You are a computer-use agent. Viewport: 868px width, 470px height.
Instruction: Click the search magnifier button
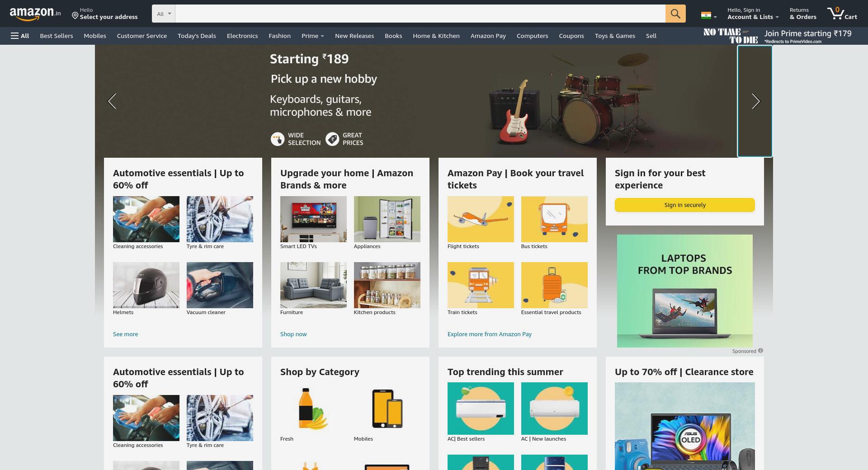[x=675, y=14]
